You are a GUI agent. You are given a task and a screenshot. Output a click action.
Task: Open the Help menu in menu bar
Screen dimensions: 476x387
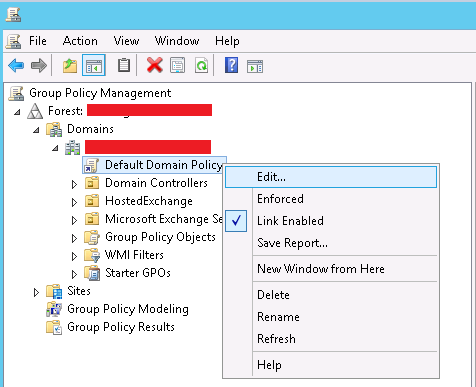pyautogui.click(x=227, y=41)
